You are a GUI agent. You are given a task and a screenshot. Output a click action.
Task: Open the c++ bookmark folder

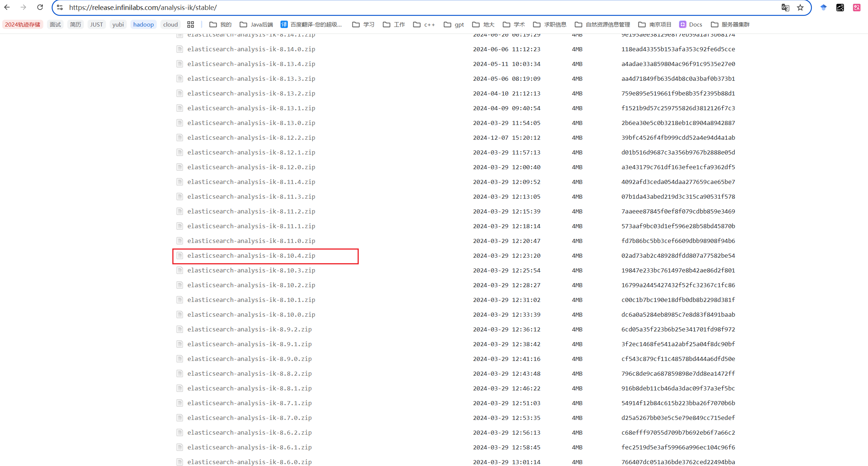click(424, 24)
